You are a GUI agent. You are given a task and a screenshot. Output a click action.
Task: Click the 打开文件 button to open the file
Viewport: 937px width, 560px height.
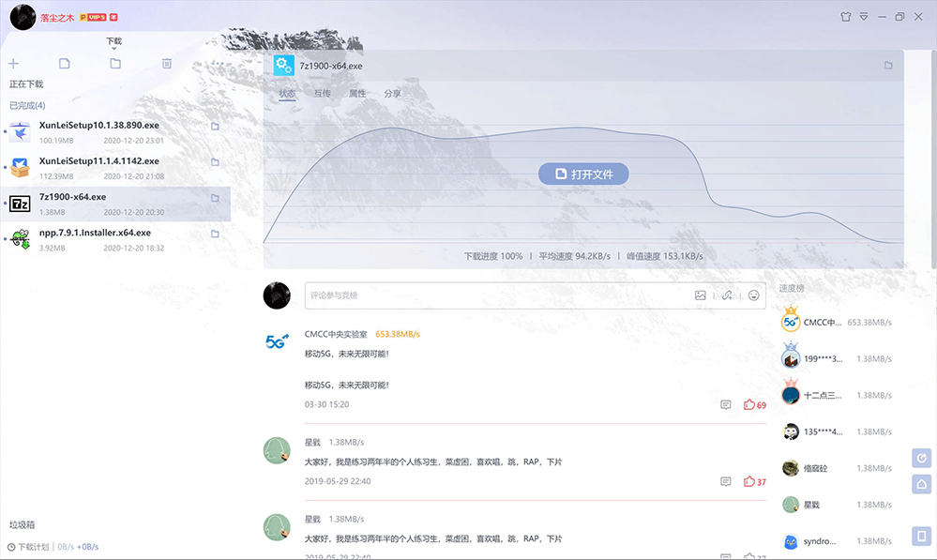[583, 174]
